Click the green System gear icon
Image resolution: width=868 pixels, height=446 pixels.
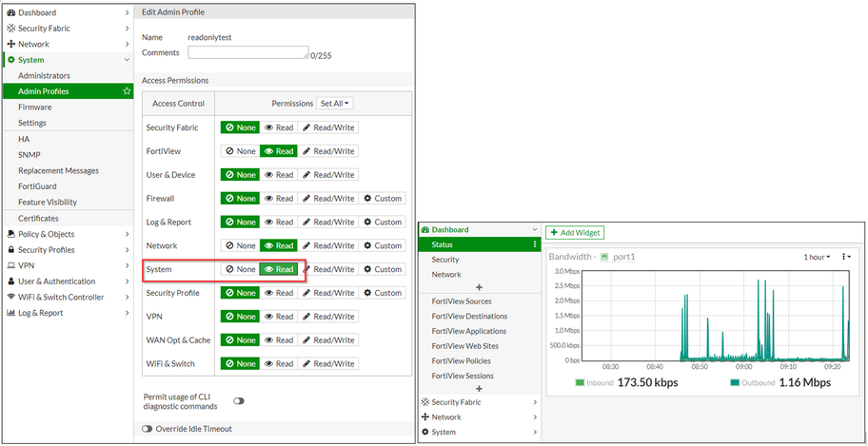pyautogui.click(x=10, y=60)
